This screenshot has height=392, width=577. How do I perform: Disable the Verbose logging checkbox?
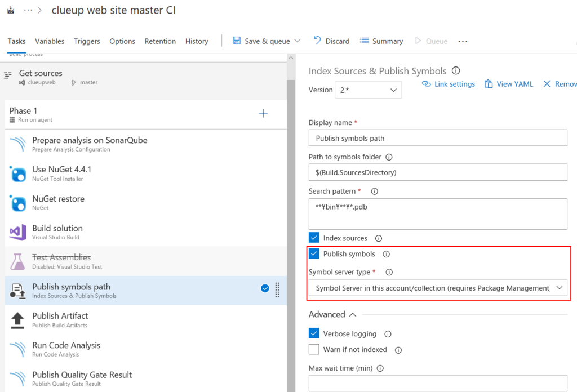coord(314,333)
